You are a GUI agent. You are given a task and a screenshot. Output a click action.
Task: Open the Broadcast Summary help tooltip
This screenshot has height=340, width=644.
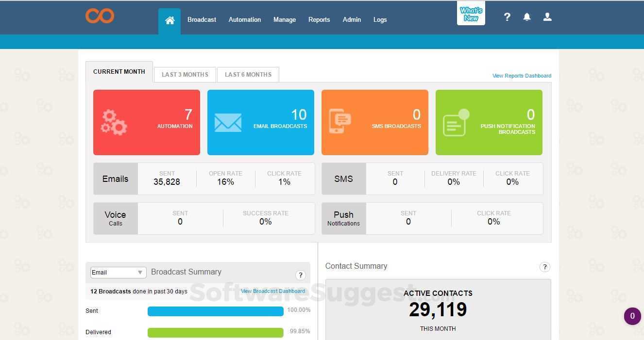click(301, 275)
